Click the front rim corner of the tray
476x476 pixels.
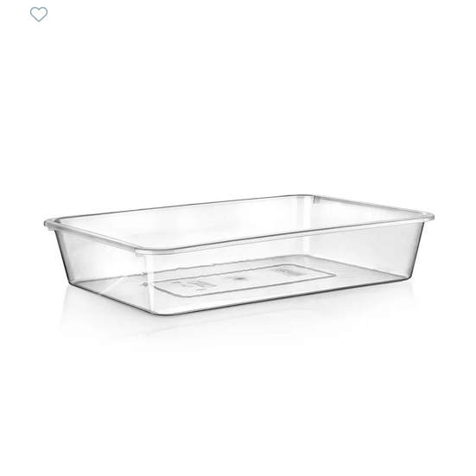140,252
